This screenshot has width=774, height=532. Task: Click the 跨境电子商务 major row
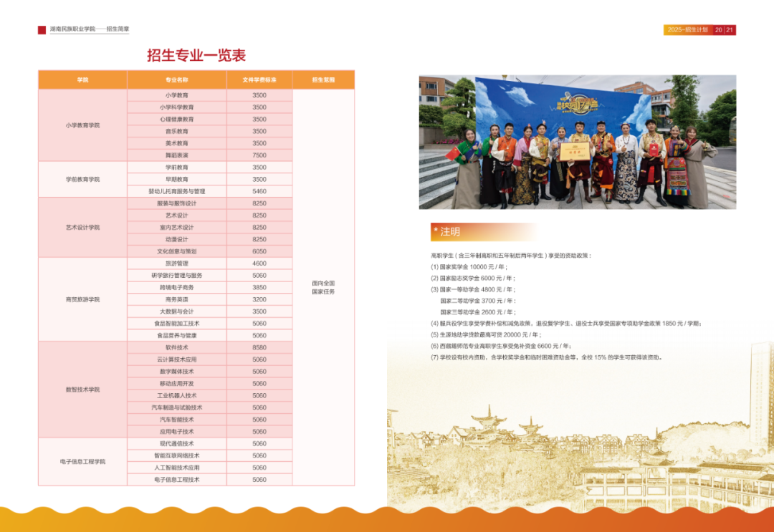pyautogui.click(x=177, y=287)
